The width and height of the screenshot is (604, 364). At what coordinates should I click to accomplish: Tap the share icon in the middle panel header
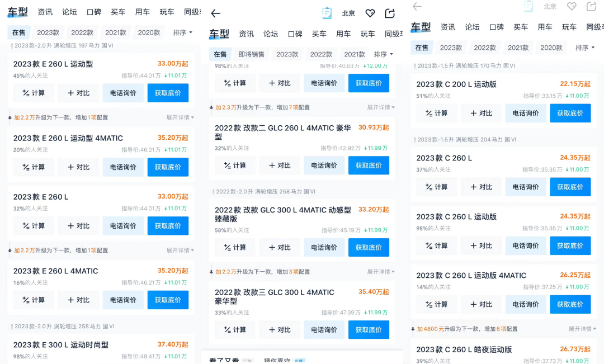click(390, 13)
